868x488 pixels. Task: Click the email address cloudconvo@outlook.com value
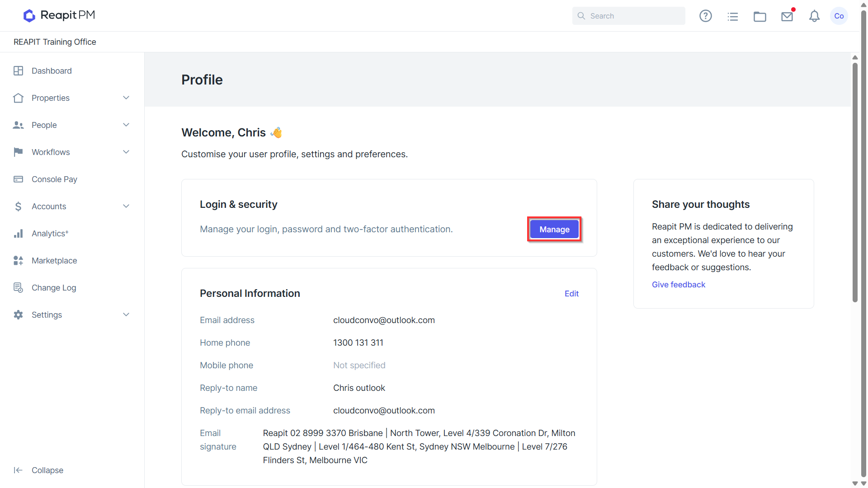[384, 320]
